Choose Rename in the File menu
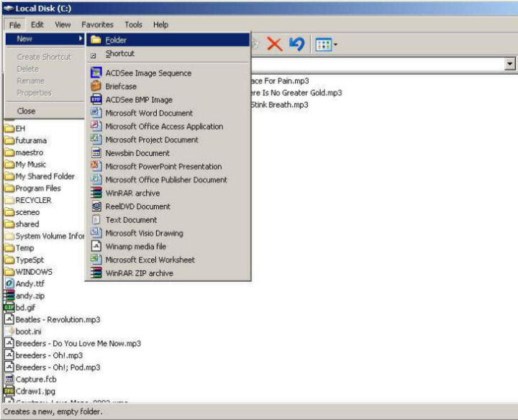Image resolution: width=518 pixels, height=420 pixels. (45, 81)
